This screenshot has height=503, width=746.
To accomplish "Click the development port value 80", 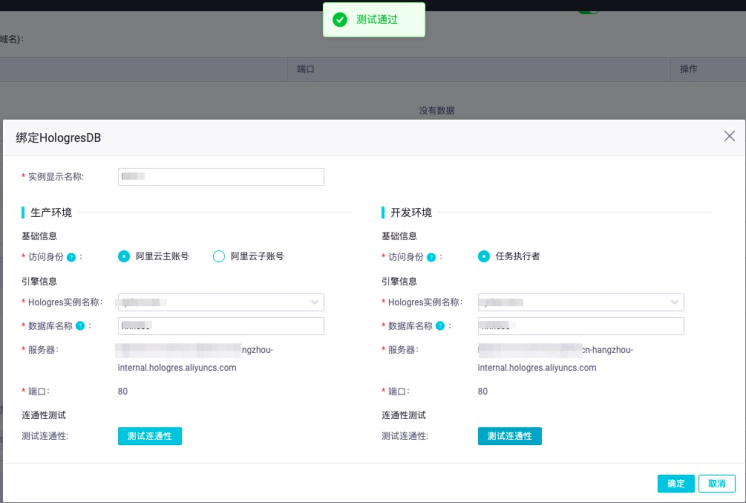I will click(x=482, y=391).
